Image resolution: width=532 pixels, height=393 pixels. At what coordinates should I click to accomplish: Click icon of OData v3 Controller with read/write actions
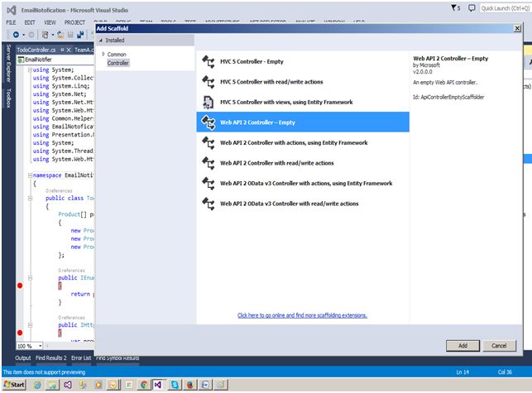(x=208, y=204)
